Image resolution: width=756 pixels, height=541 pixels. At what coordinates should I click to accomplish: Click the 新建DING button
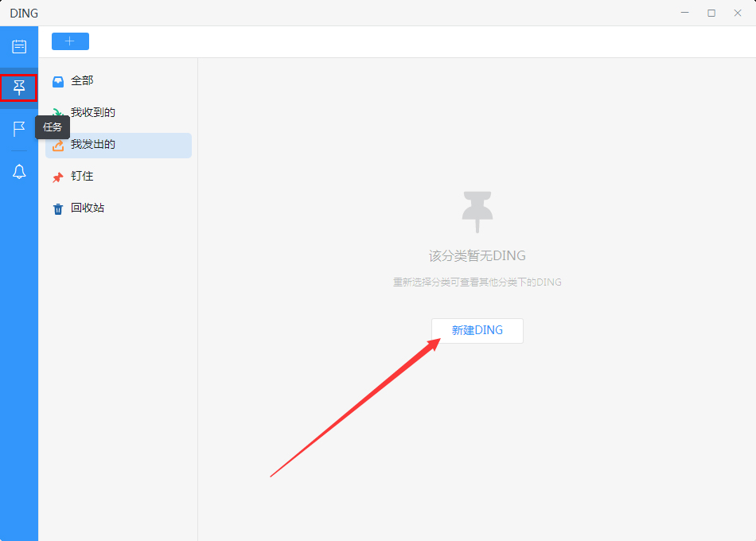(x=477, y=330)
